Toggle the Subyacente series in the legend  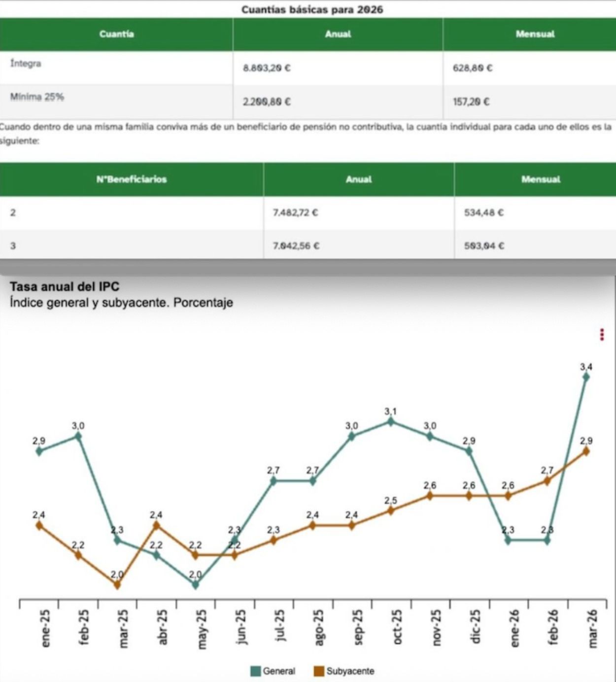[351, 671]
